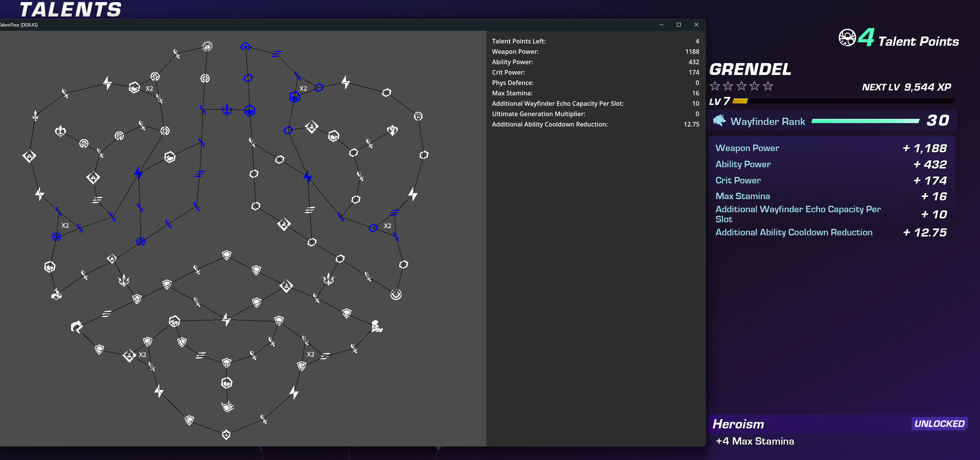Click the helmet talent node
This screenshot has height=460, width=980.
coord(77,327)
